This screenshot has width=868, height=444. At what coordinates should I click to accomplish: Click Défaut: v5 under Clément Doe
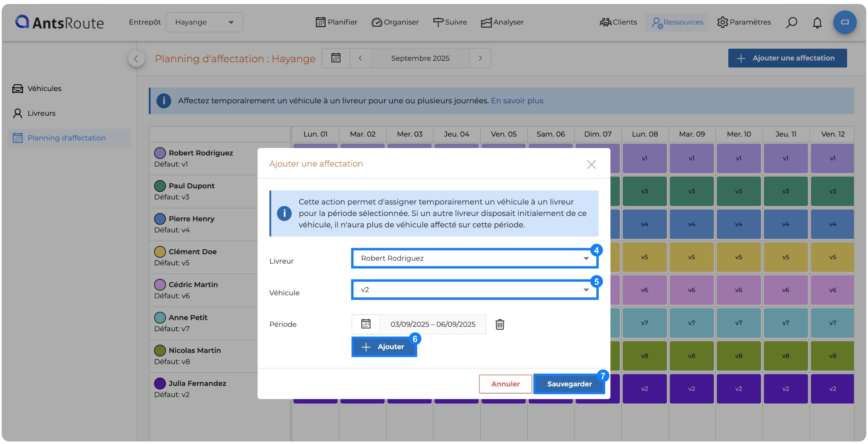(172, 263)
